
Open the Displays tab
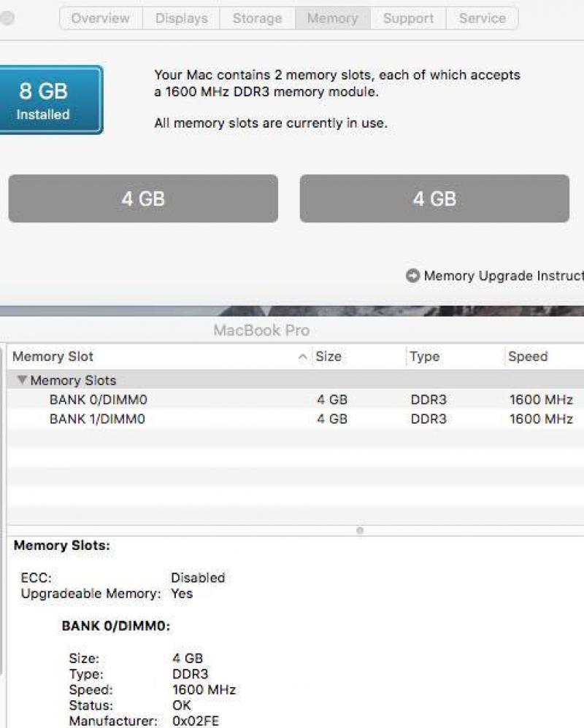point(181,18)
